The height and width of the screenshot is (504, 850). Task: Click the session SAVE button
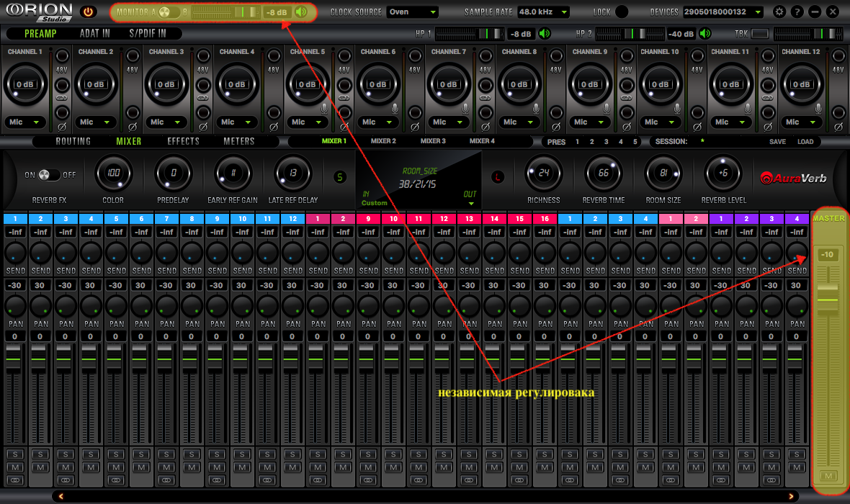tap(777, 141)
